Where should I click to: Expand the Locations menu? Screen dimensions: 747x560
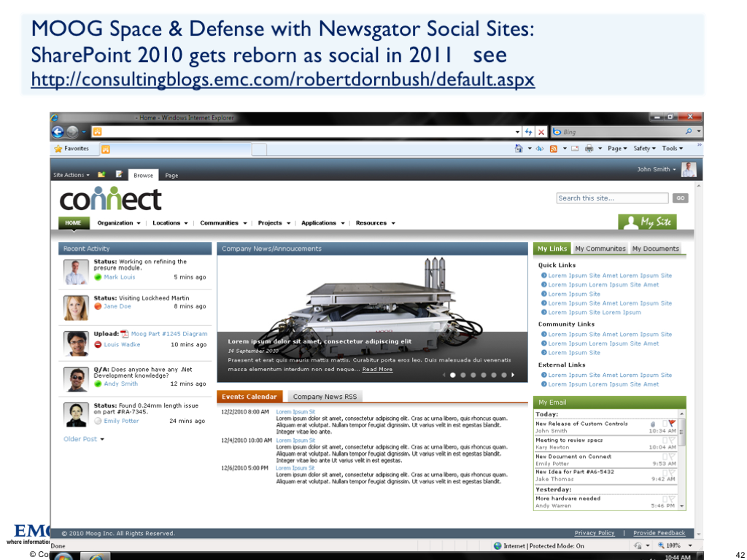[170, 223]
